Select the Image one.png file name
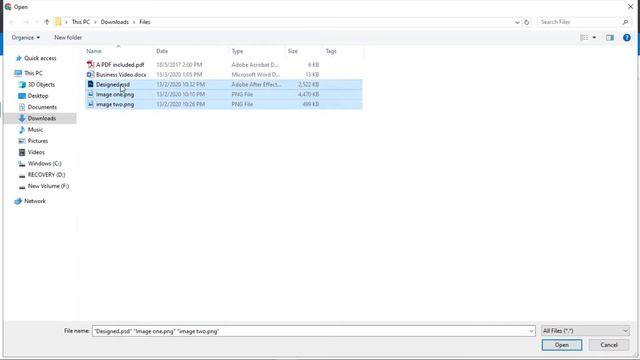 click(x=115, y=95)
